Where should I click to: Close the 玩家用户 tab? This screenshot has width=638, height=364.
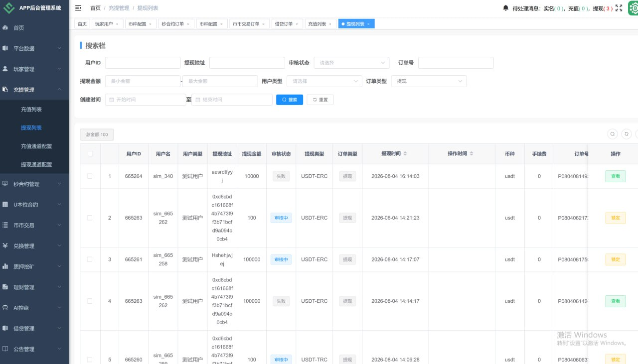pyautogui.click(x=117, y=24)
